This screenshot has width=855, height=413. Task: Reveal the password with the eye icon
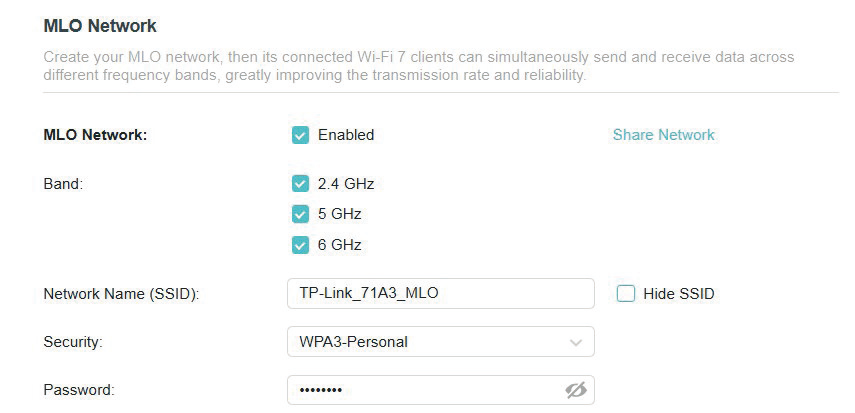click(x=575, y=390)
